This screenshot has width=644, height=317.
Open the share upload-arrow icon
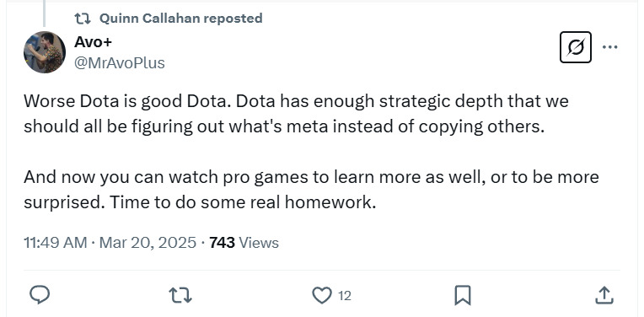[x=604, y=295]
